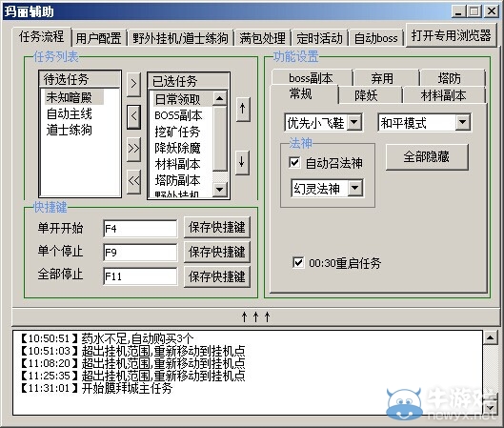Move selected task up with up arrow
This screenshot has width=504, height=428.
[x=243, y=109]
